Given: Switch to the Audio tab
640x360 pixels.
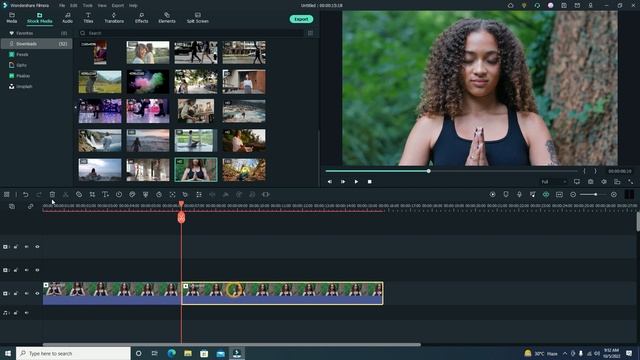Looking at the screenshot, I should coord(67,18).
